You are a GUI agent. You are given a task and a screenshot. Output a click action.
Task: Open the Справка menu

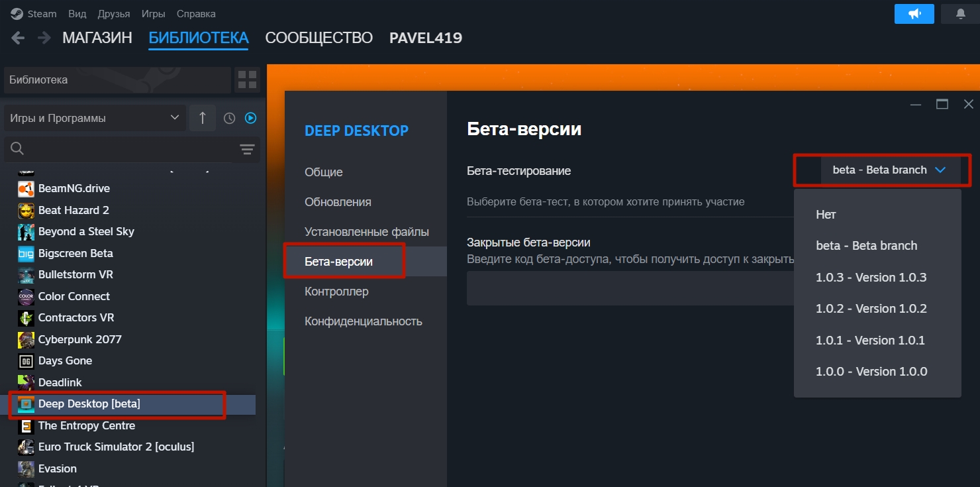(196, 14)
